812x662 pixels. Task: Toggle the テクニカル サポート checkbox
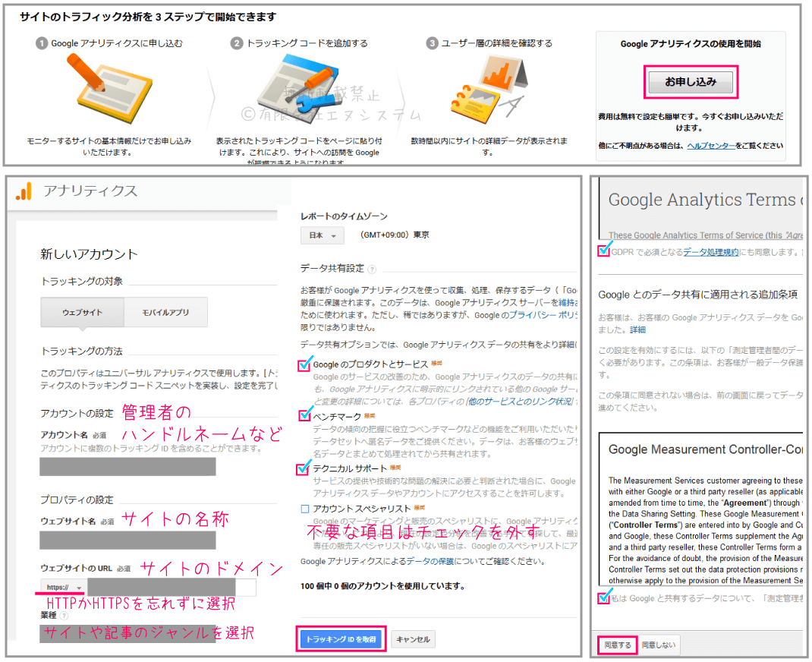303,468
